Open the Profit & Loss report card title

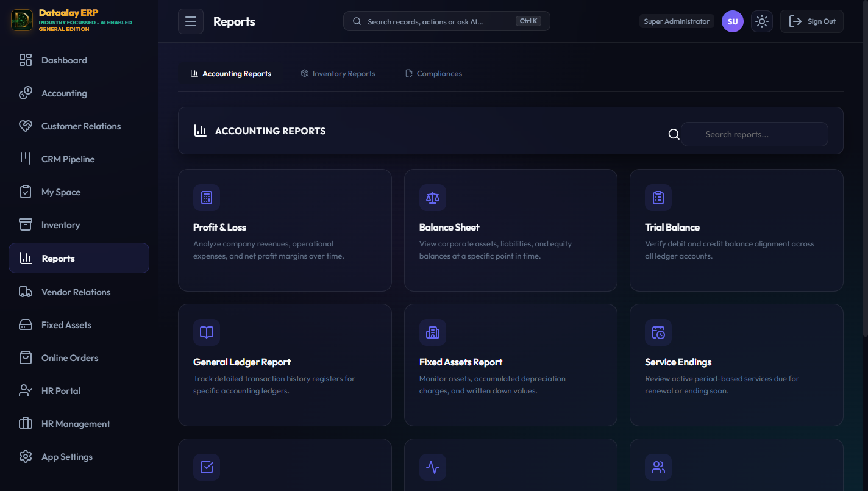[x=219, y=227]
